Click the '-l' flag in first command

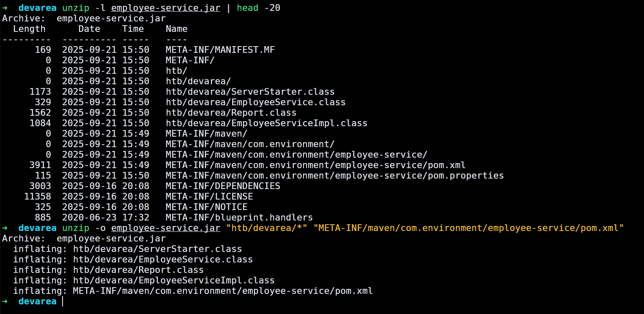100,8
